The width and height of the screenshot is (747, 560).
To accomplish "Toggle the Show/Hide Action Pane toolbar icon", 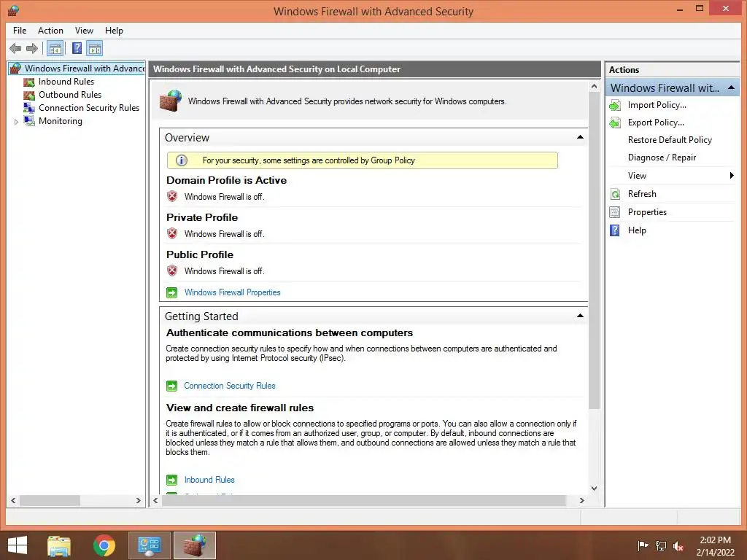I will click(x=95, y=48).
